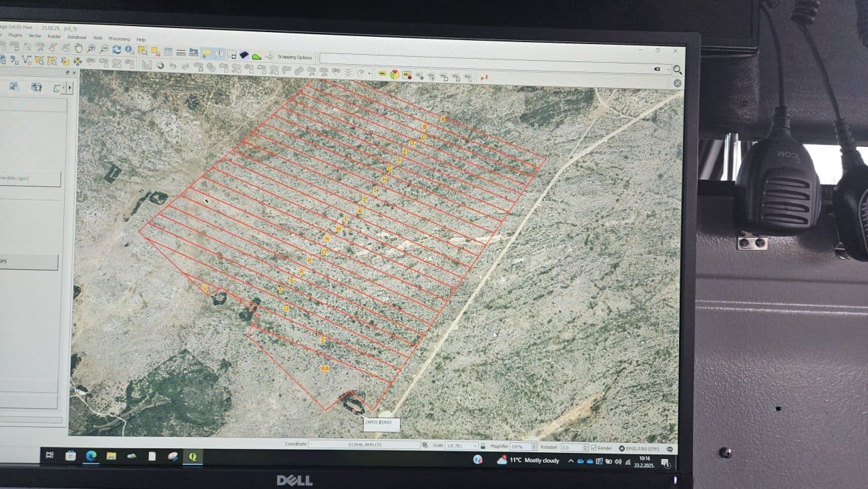Toggle the Render checkbox in status bar

594,448
